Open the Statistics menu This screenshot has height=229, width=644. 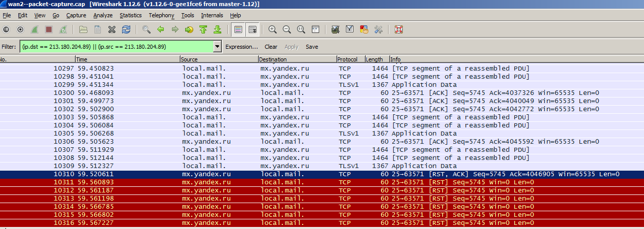click(x=130, y=16)
